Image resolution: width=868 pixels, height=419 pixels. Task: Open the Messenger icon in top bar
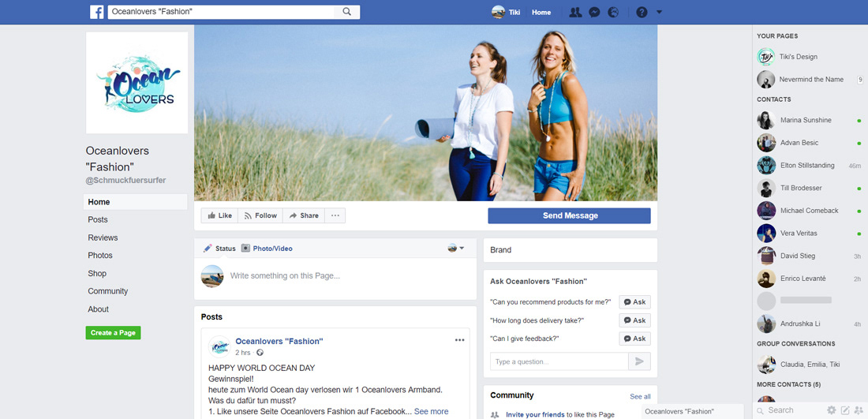[594, 12]
